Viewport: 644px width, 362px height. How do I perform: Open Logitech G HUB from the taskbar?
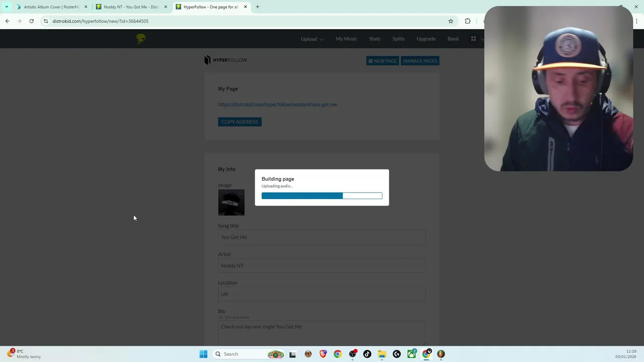(397, 354)
